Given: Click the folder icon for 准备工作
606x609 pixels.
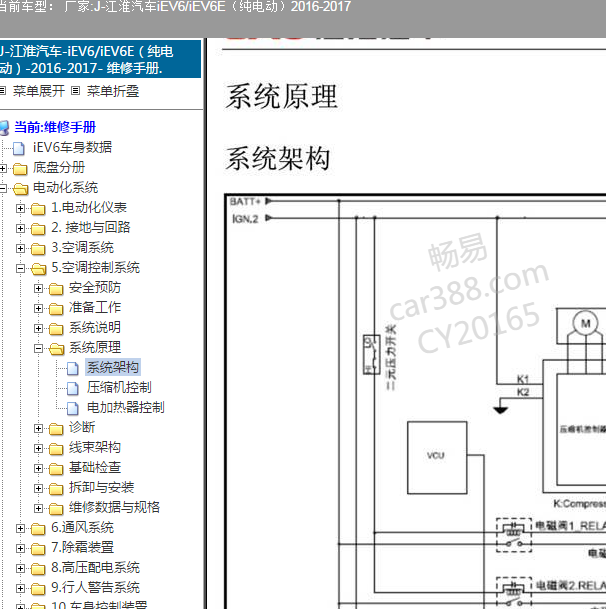Looking at the screenshot, I should (56, 309).
